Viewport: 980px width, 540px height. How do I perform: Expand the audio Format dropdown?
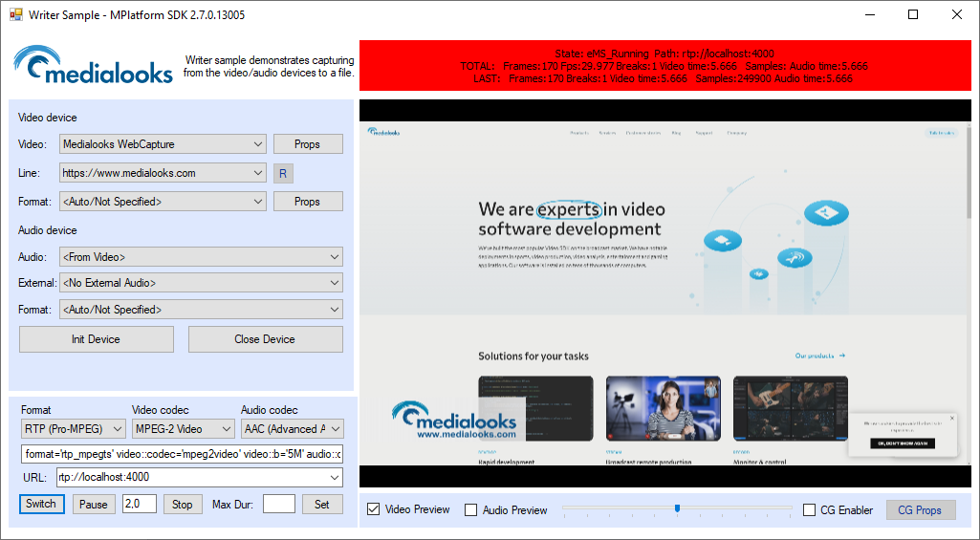coord(201,310)
